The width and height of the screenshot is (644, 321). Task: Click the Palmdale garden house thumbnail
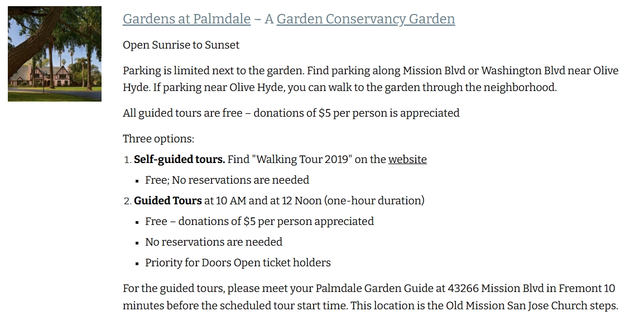click(x=55, y=54)
